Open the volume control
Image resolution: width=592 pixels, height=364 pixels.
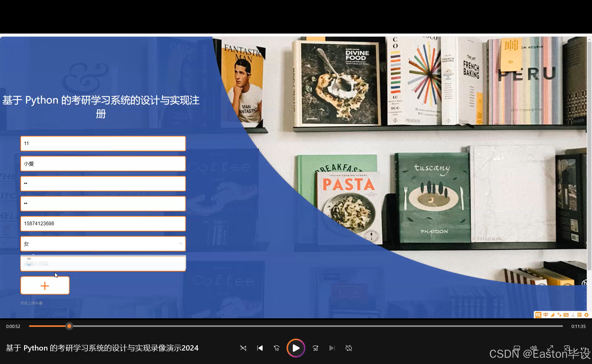coord(533,348)
